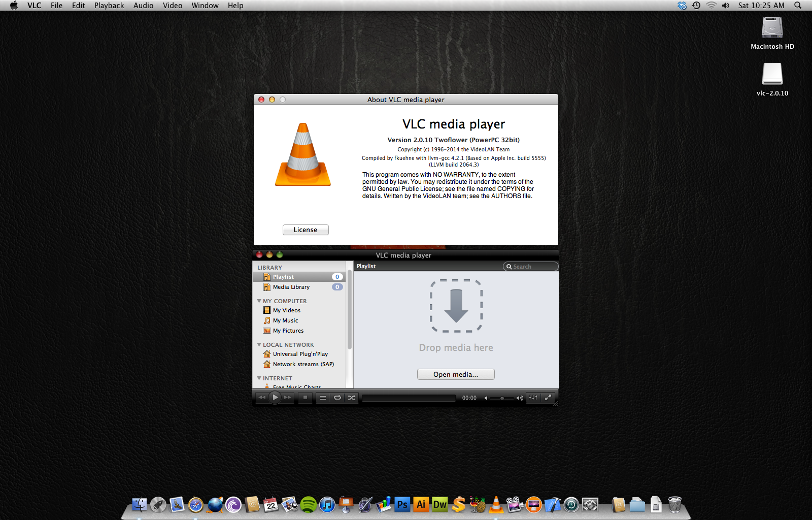Toggle fullscreen mode in VLC player

(548, 398)
